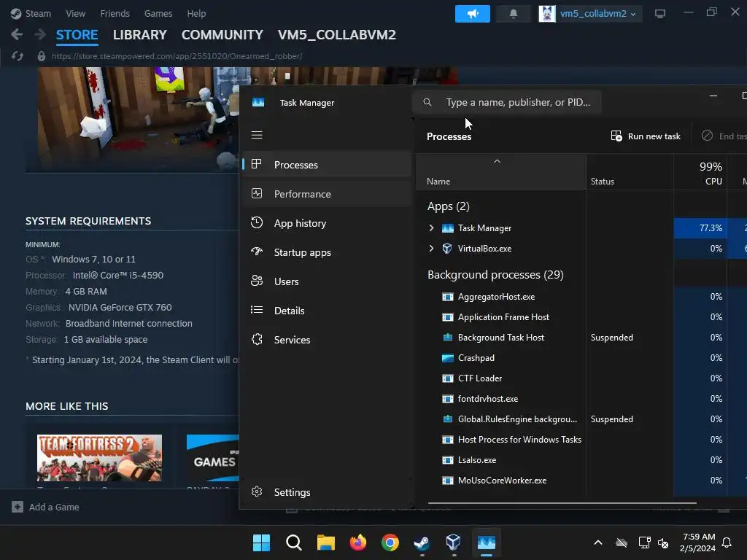Open the Steam Help menu
747x560 pixels.
tap(196, 13)
